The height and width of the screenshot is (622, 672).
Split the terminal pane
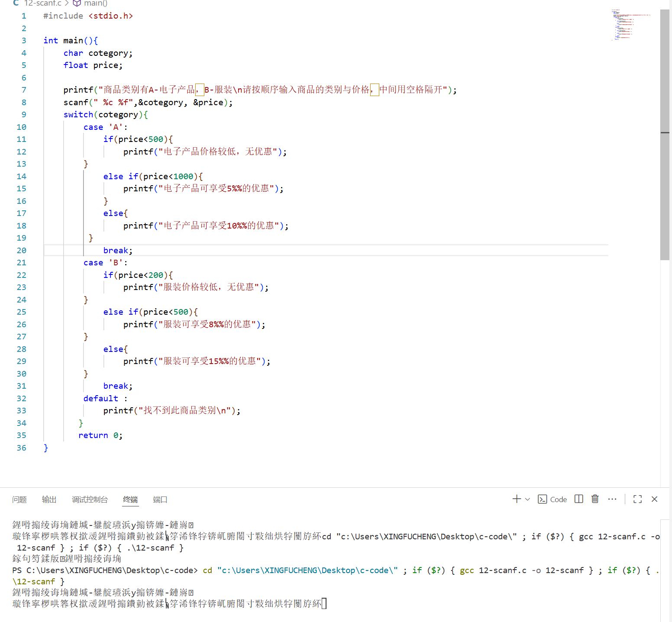579,499
